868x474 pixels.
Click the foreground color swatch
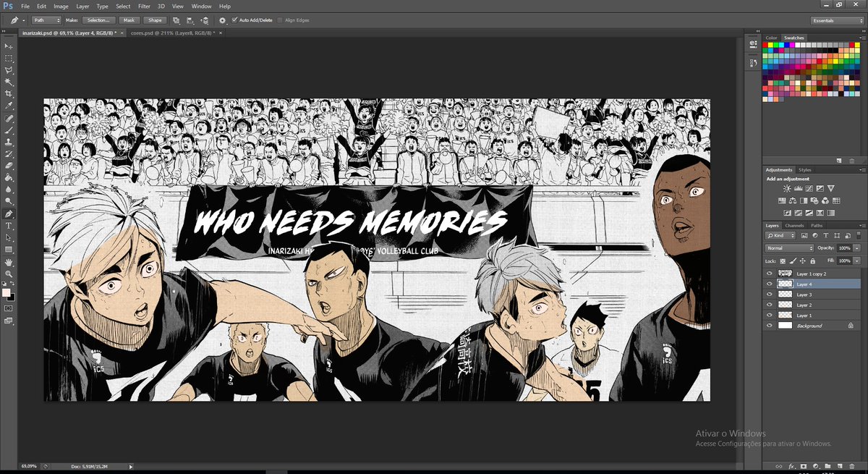[x=7, y=292]
